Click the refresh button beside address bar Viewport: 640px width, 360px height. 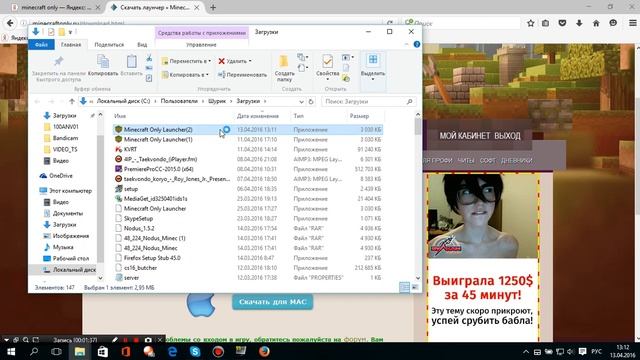tap(311, 101)
